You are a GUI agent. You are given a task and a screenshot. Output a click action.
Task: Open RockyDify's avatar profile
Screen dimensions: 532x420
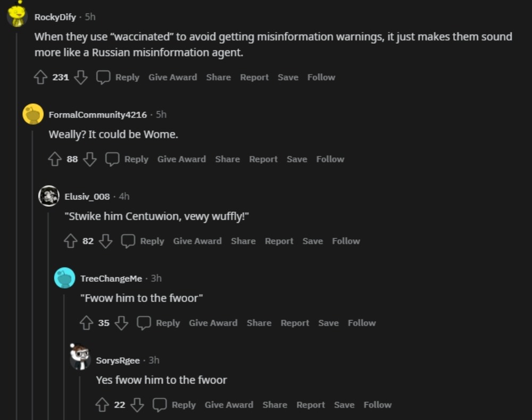click(x=17, y=16)
